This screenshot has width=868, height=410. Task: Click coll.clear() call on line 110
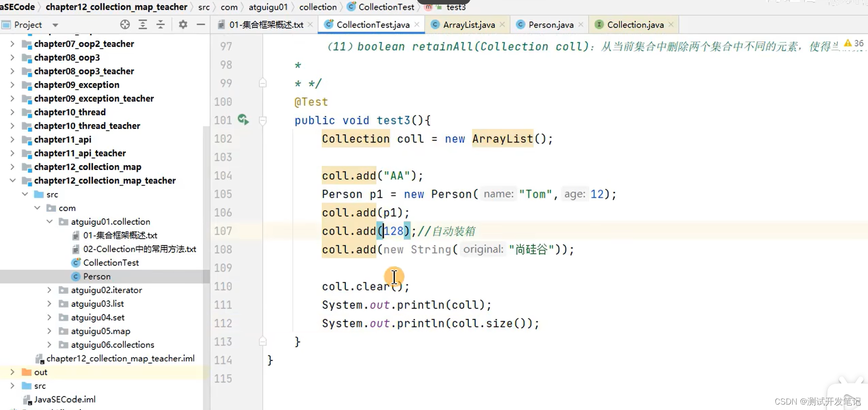pyautogui.click(x=365, y=286)
